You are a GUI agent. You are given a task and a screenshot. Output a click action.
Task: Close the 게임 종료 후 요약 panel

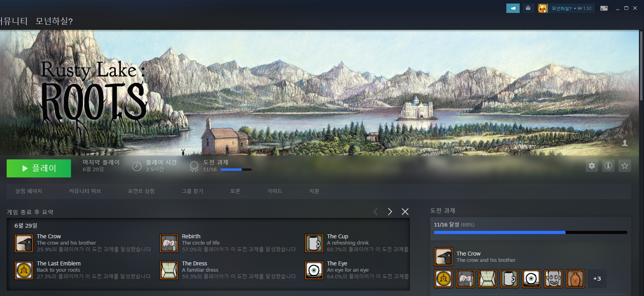point(405,212)
